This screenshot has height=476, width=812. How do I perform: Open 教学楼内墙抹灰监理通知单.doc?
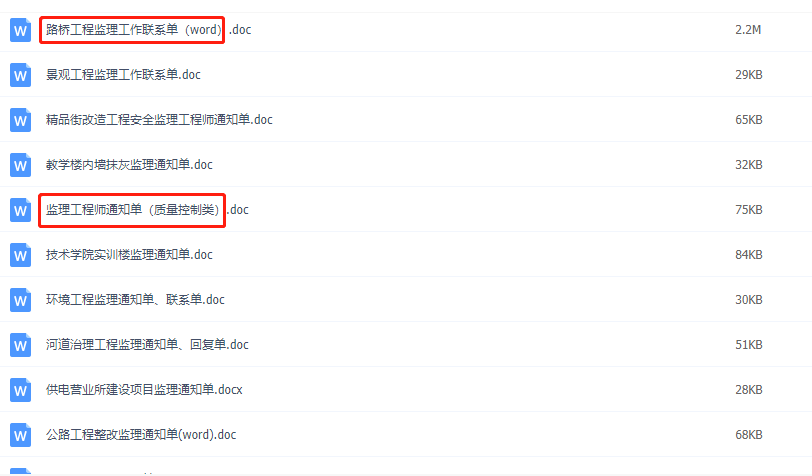tap(129, 165)
